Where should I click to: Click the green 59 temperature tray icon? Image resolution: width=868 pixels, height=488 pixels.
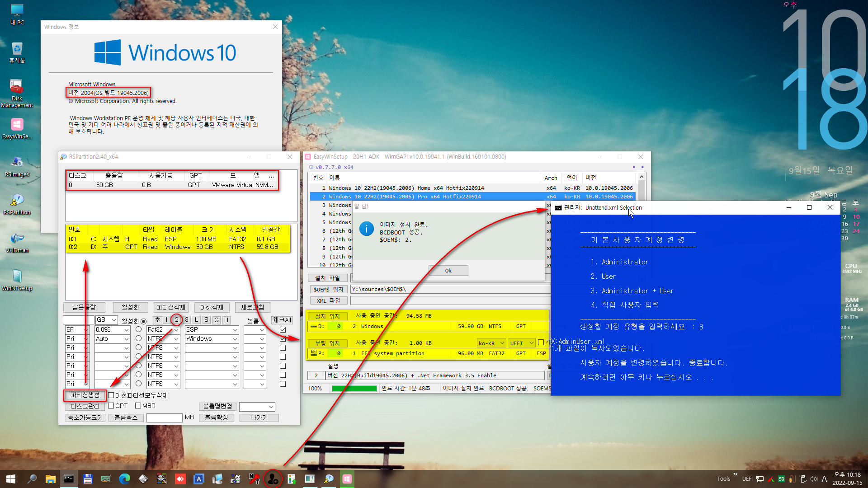coord(781,479)
